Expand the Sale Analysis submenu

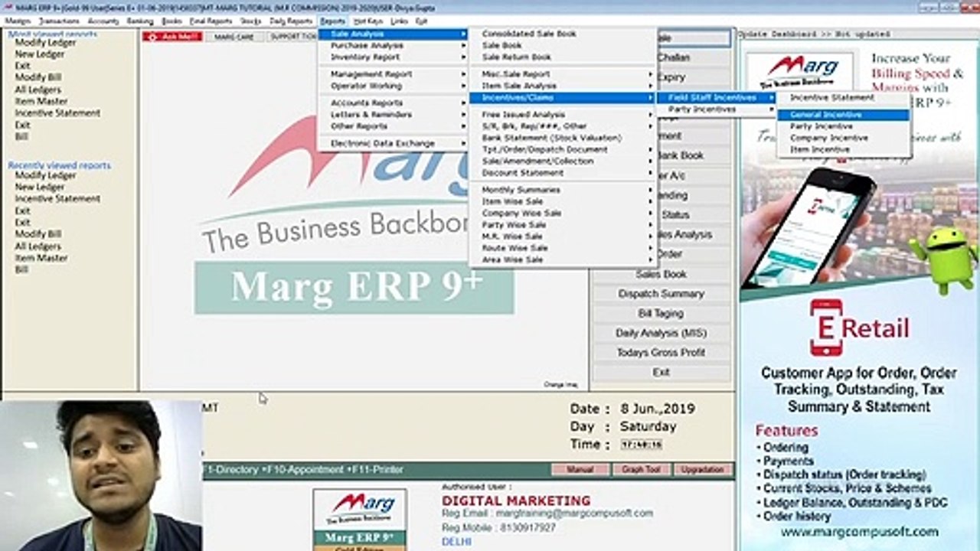point(394,34)
